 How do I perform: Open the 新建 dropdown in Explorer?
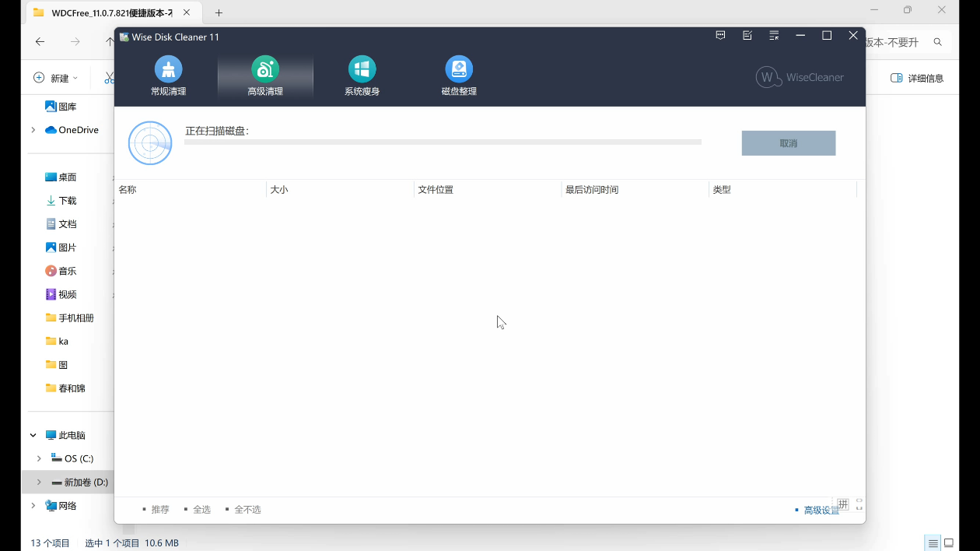pos(55,78)
